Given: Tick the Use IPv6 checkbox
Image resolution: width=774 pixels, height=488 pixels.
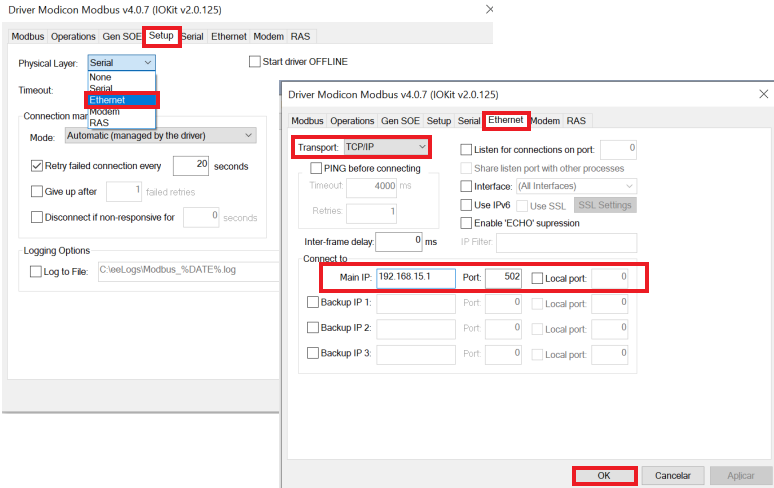Looking at the screenshot, I should [x=466, y=204].
